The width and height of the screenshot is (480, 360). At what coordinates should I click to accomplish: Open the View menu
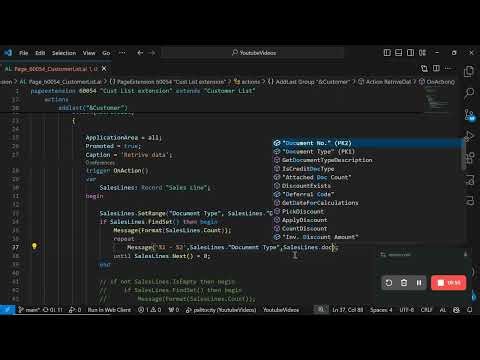(89, 53)
